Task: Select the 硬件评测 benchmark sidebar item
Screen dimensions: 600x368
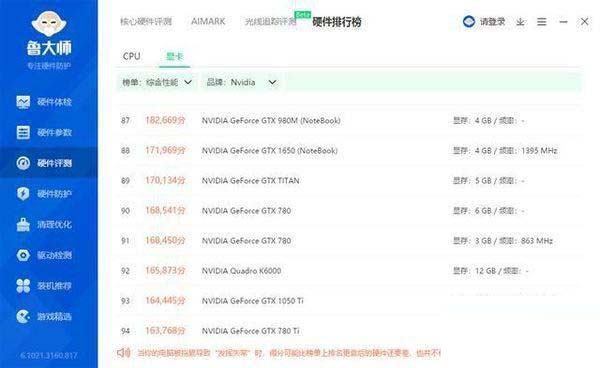Action: coord(44,163)
